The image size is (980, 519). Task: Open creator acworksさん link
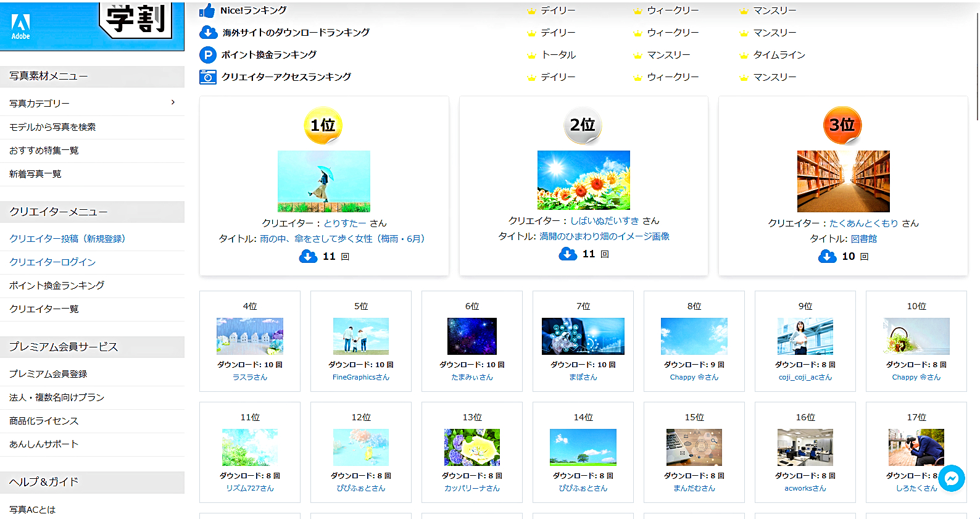pyautogui.click(x=805, y=488)
